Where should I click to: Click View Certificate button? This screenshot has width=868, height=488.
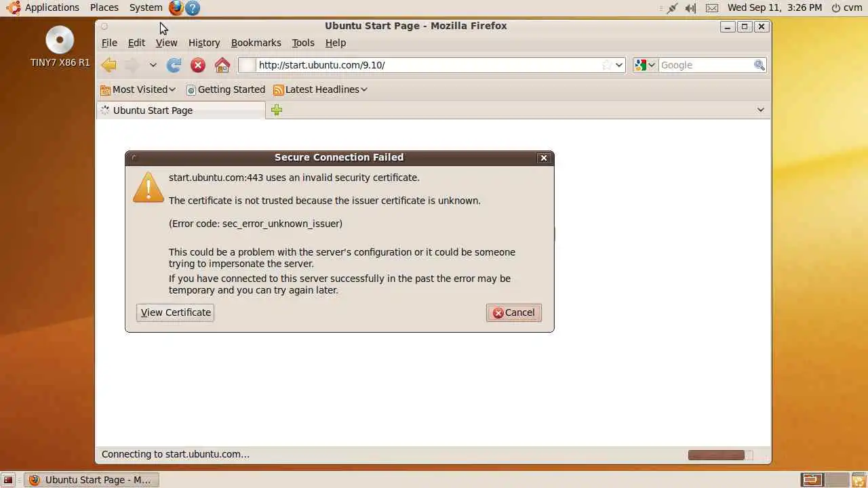(175, 312)
